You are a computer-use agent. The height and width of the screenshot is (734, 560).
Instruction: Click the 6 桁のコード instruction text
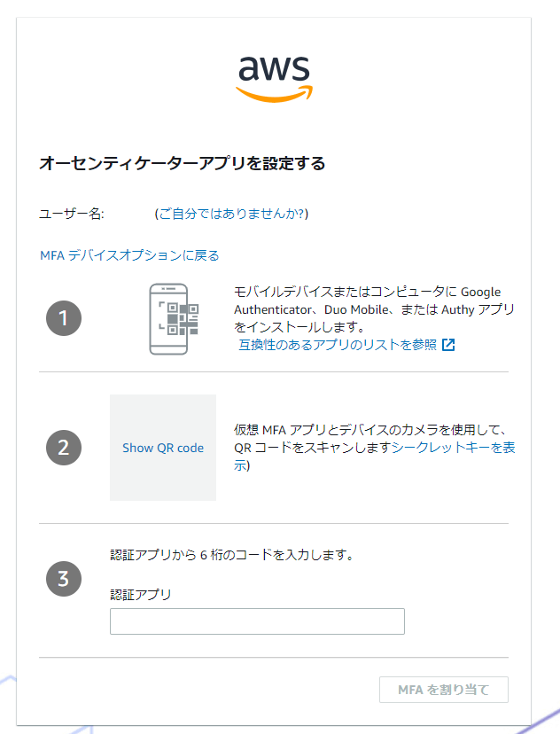tap(231, 555)
